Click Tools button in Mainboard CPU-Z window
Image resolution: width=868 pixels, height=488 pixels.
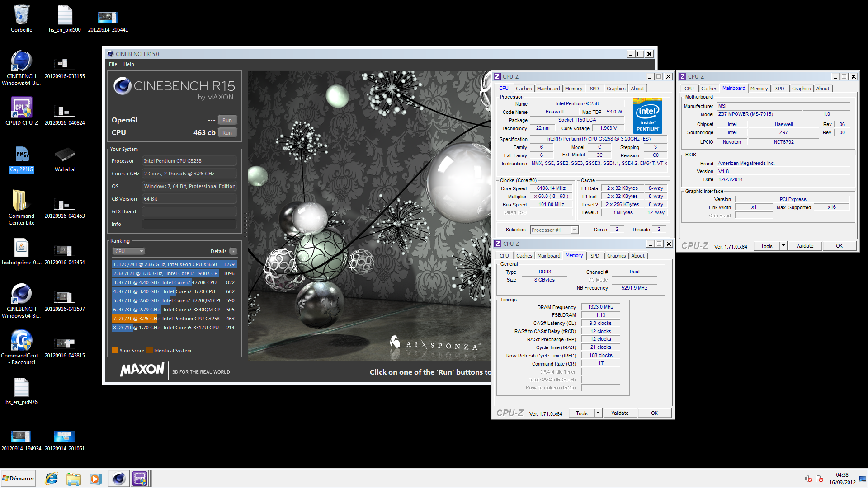point(767,246)
